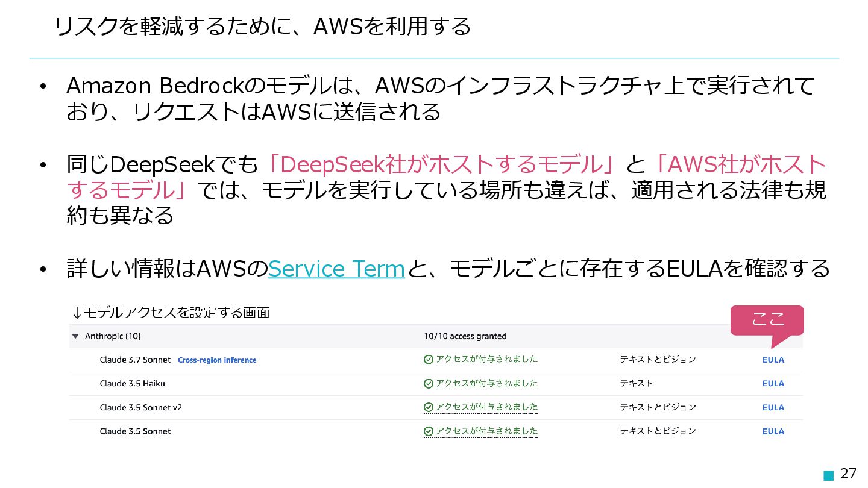This screenshot has width=868, height=488.
Task: Click アクセスが付与されました status for Claude 3.7 Sonnet
Action: pyautogui.click(x=486, y=360)
